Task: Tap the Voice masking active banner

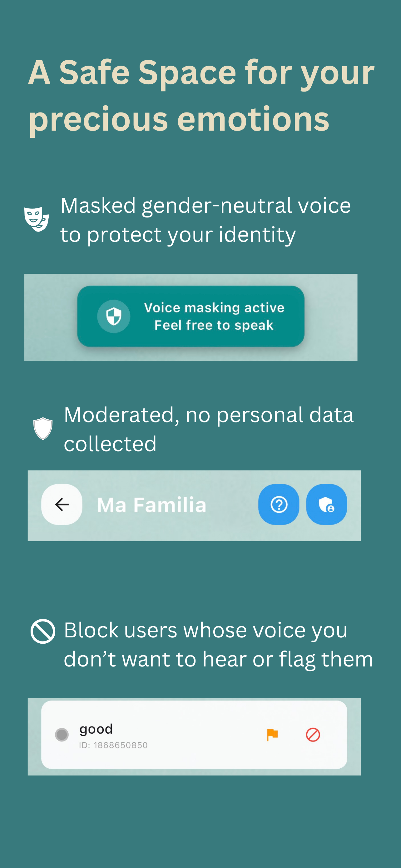Action: tap(191, 317)
